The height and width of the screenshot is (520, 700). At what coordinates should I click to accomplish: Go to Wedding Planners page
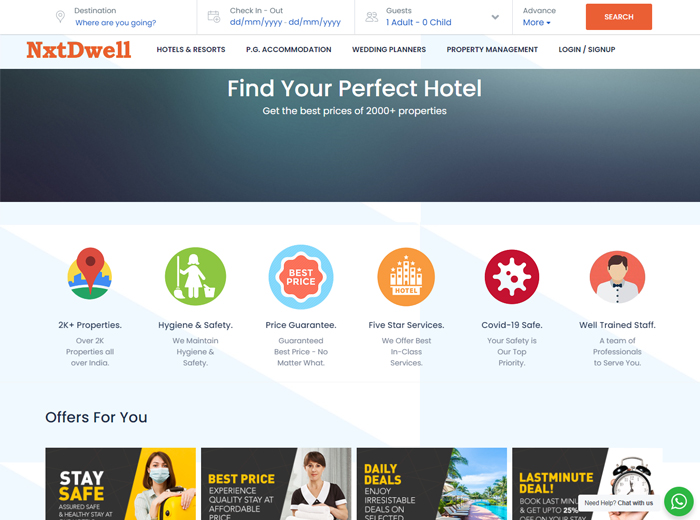pos(389,50)
